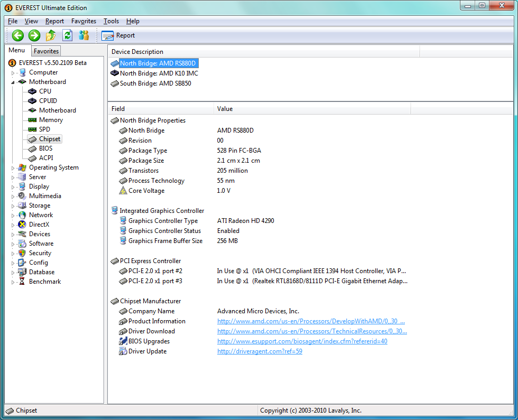The width and height of the screenshot is (518, 420).
Task: Open the Product Information amd.com link
Action: pos(311,321)
